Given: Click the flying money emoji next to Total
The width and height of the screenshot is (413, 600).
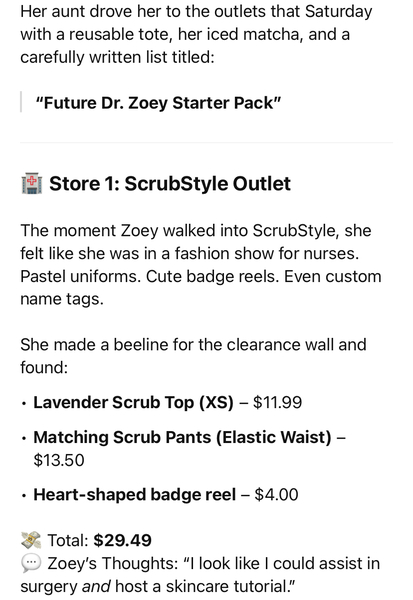Looking at the screenshot, I should pos(31,540).
